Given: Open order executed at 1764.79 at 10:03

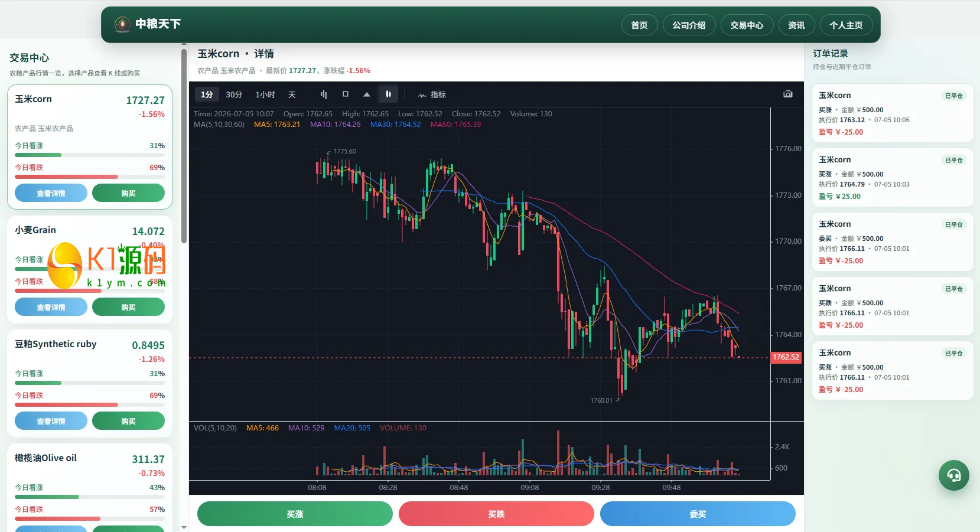Looking at the screenshot, I should tap(893, 178).
